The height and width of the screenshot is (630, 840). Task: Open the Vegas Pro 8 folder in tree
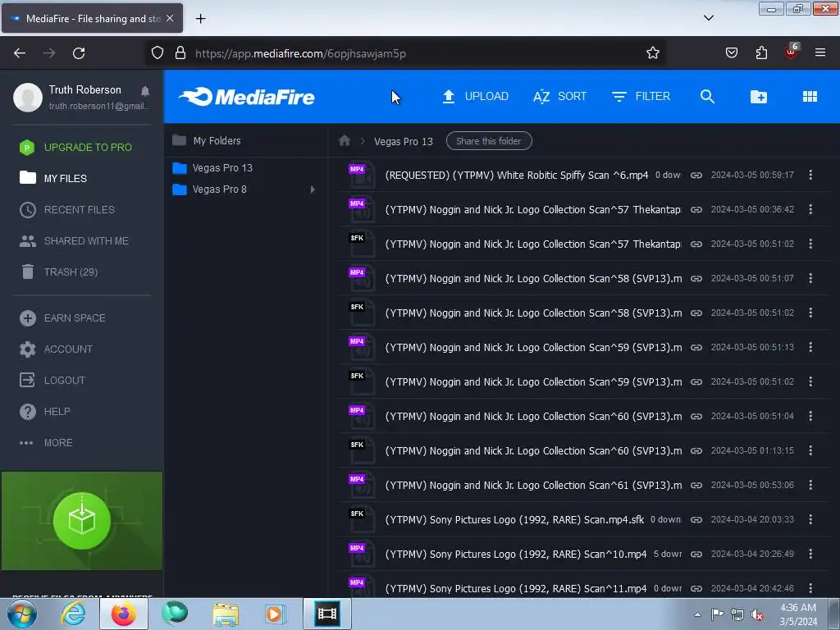pyautogui.click(x=209, y=189)
